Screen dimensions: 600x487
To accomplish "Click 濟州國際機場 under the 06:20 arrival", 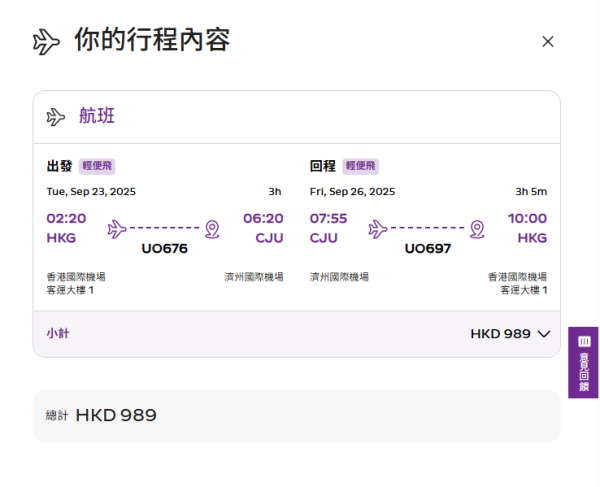I will tap(254, 277).
